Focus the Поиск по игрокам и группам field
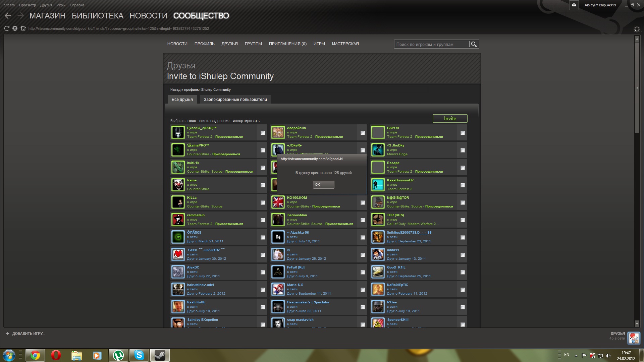 (432, 44)
